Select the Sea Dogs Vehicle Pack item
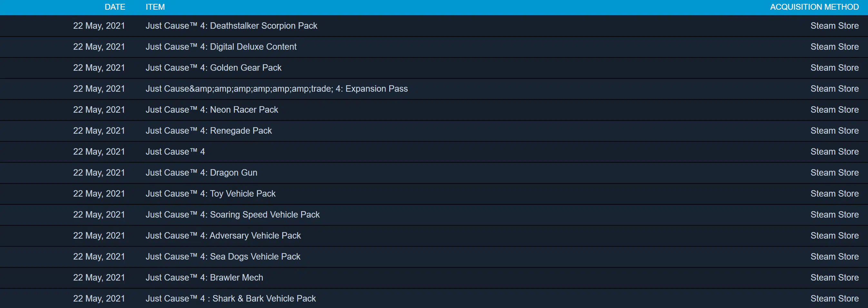The image size is (868, 308). click(x=223, y=257)
